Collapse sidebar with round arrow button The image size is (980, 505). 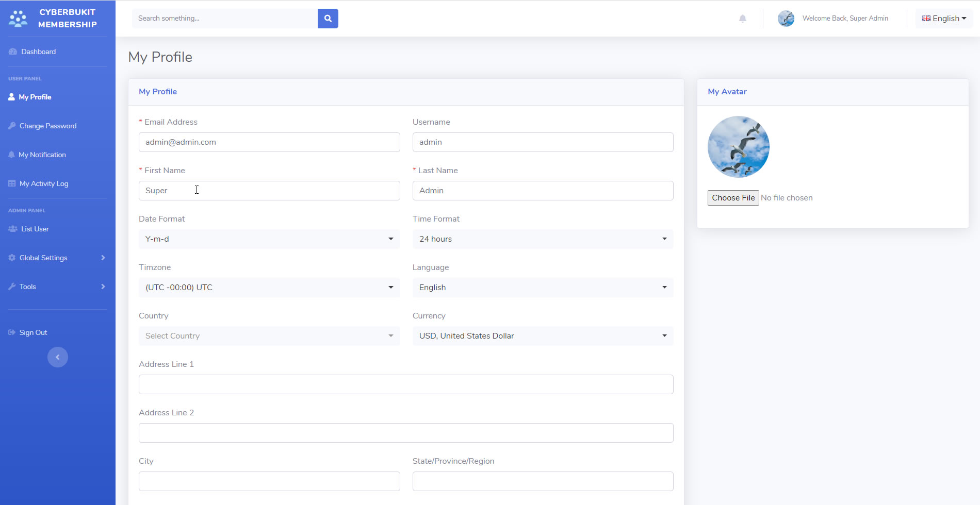[x=58, y=357]
